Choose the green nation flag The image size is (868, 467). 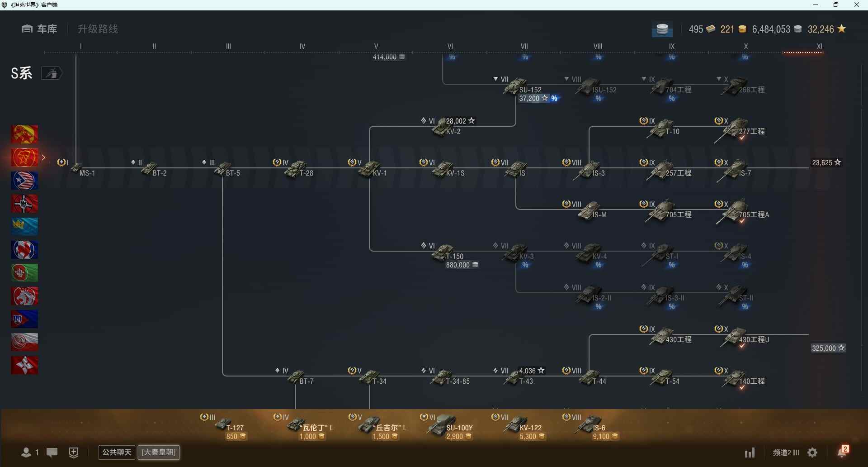coord(24,273)
